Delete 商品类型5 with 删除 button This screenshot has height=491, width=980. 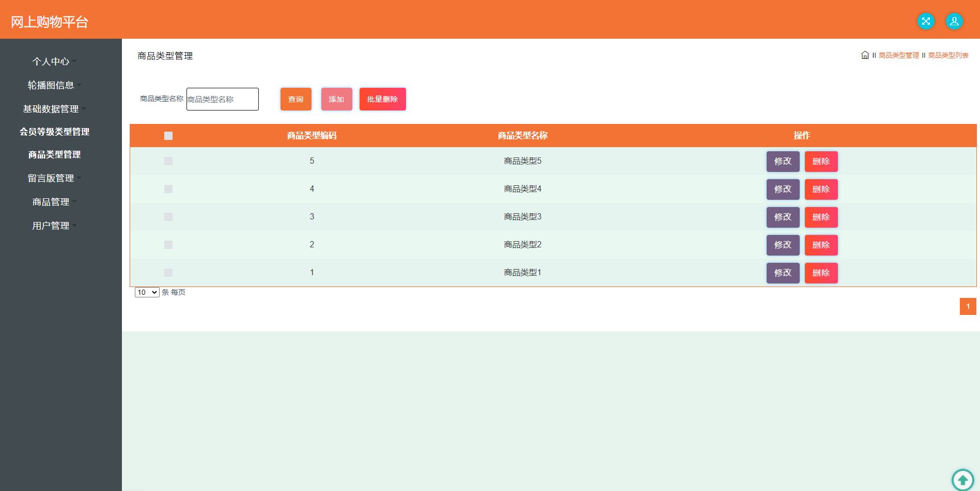coord(821,161)
